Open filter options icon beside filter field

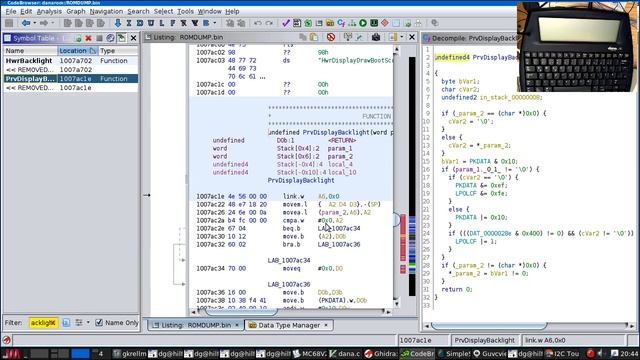click(66, 322)
